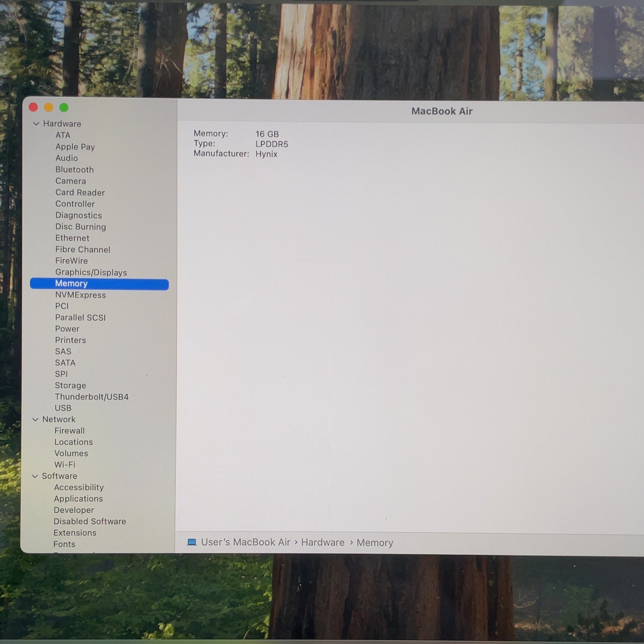Open the Fibre Channel entry
The height and width of the screenshot is (644, 644).
pyautogui.click(x=82, y=249)
